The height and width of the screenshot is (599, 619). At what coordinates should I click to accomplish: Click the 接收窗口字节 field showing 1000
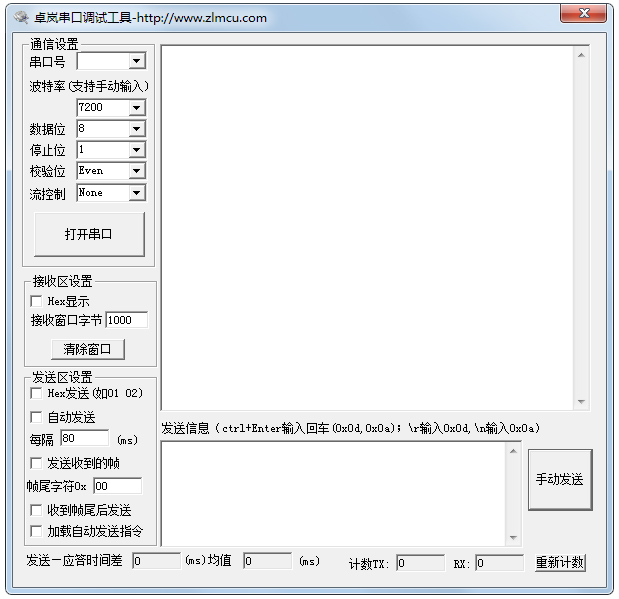point(127,320)
